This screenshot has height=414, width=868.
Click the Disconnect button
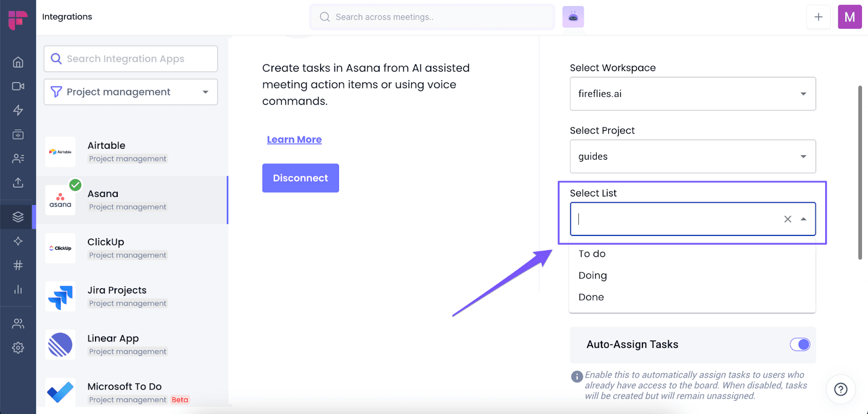(x=301, y=178)
